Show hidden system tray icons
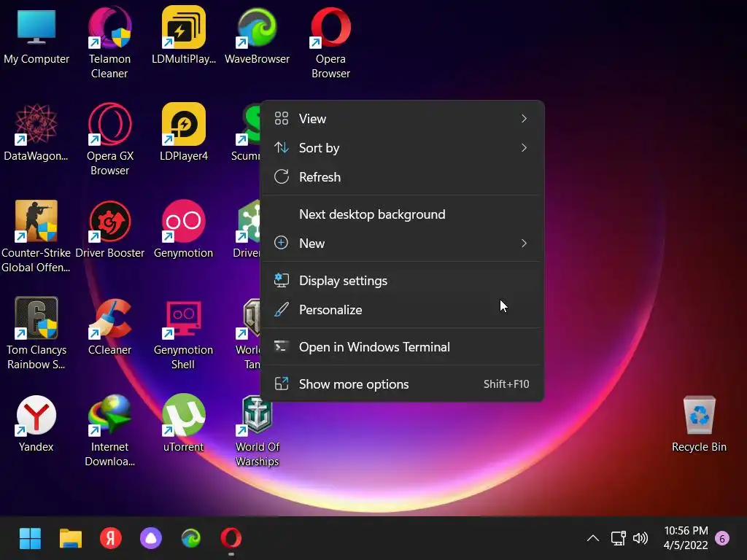This screenshot has height=560, width=747. coord(592,539)
